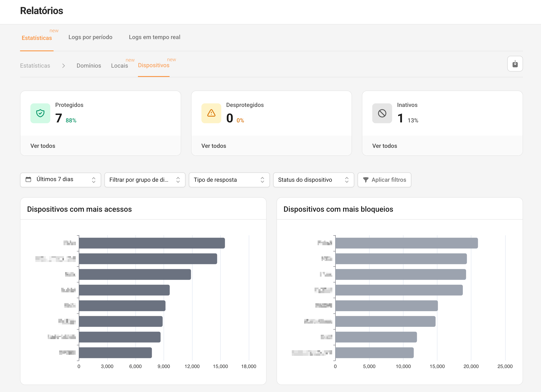Click the download export icon button
The width and height of the screenshot is (541, 392).
click(515, 64)
